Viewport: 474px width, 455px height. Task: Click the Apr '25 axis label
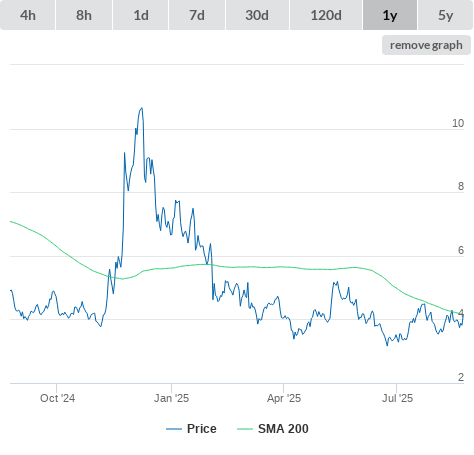284,398
